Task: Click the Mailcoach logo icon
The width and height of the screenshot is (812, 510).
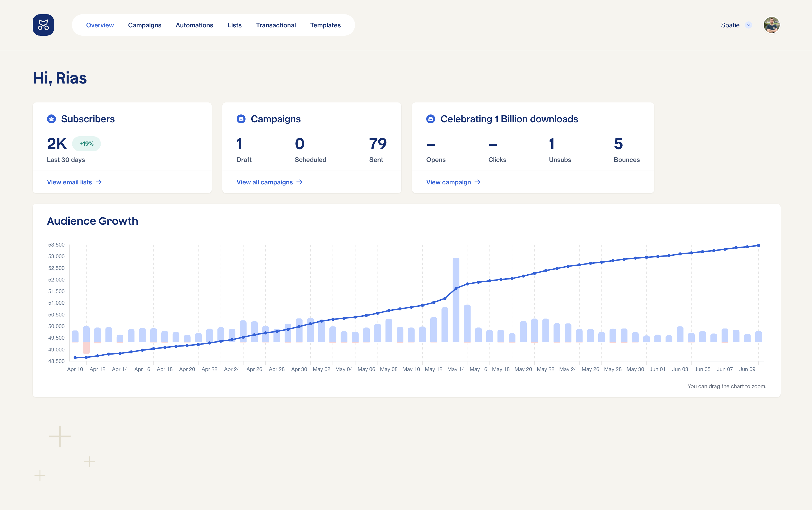Action: [43, 25]
